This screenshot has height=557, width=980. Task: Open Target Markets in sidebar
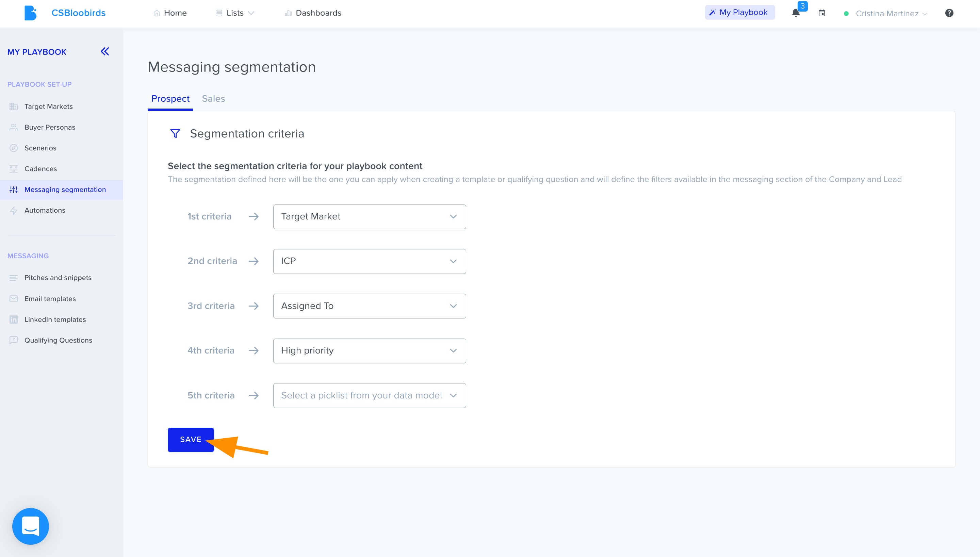[49, 107]
